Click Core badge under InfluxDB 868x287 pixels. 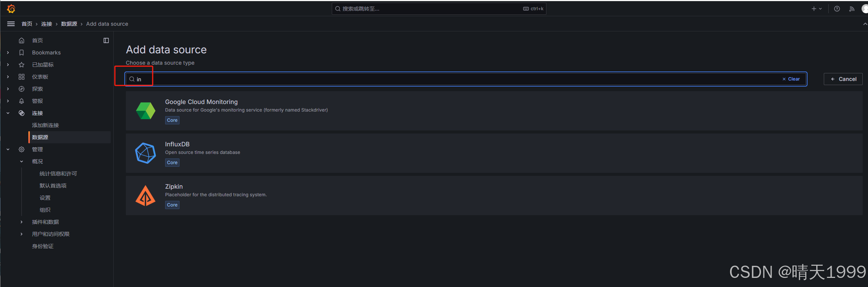click(x=172, y=163)
